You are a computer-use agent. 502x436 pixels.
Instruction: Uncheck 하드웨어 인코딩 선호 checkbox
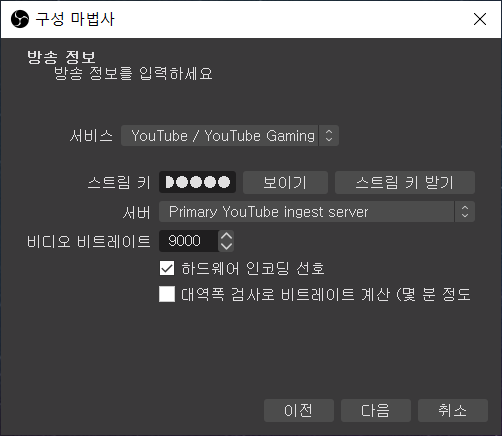coord(167,268)
